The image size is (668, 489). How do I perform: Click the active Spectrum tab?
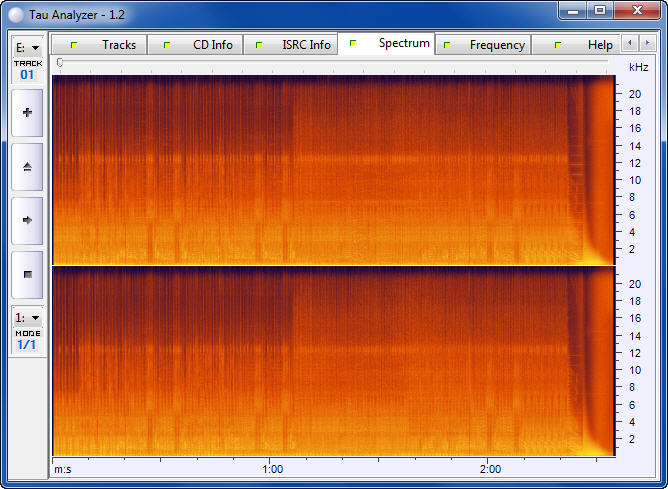pos(392,44)
